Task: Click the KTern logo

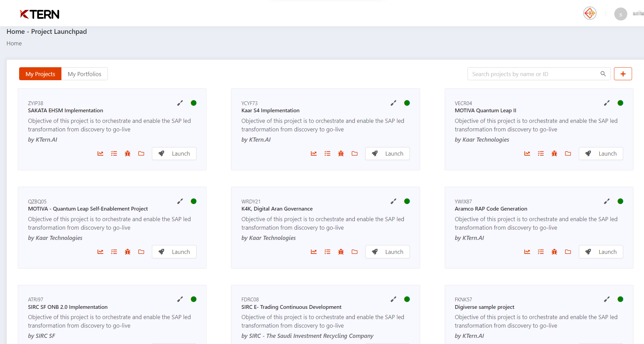Action: click(x=40, y=14)
